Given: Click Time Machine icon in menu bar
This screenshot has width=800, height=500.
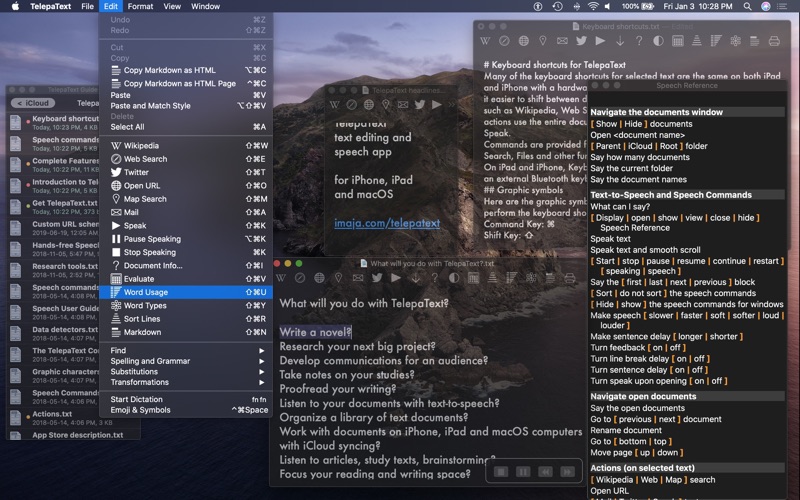Looking at the screenshot, I should [557, 6].
